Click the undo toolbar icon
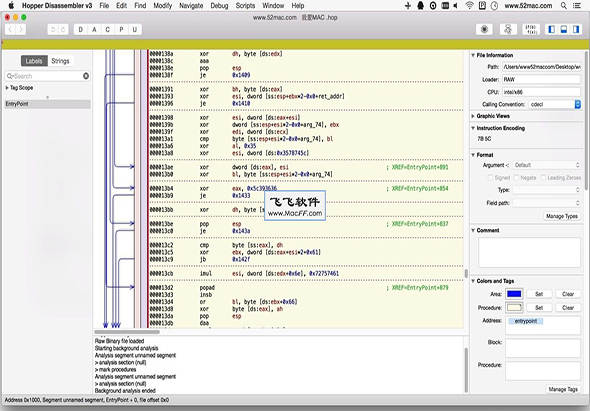 [53, 29]
